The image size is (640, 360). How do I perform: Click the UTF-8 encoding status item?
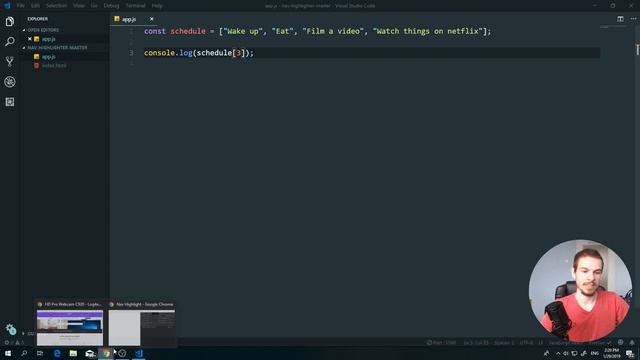pyautogui.click(x=526, y=343)
